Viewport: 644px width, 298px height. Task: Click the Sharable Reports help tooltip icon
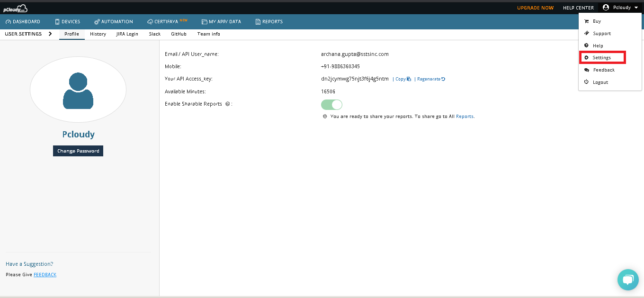tap(228, 104)
